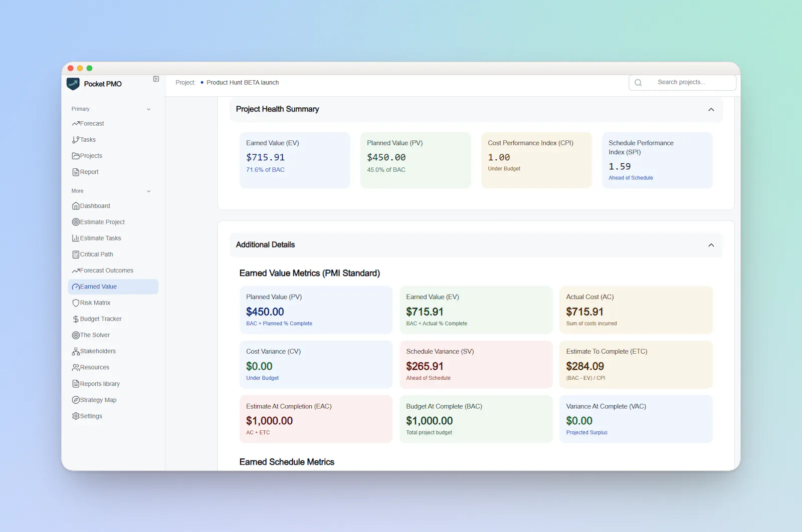
Task: Collapse the Primary sidebar section chevron
Action: (148, 109)
